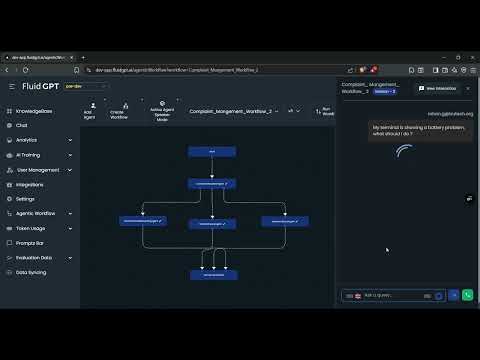The image size is (480, 360).
Task: Click the chat panel scrollbar
Action: [479, 192]
